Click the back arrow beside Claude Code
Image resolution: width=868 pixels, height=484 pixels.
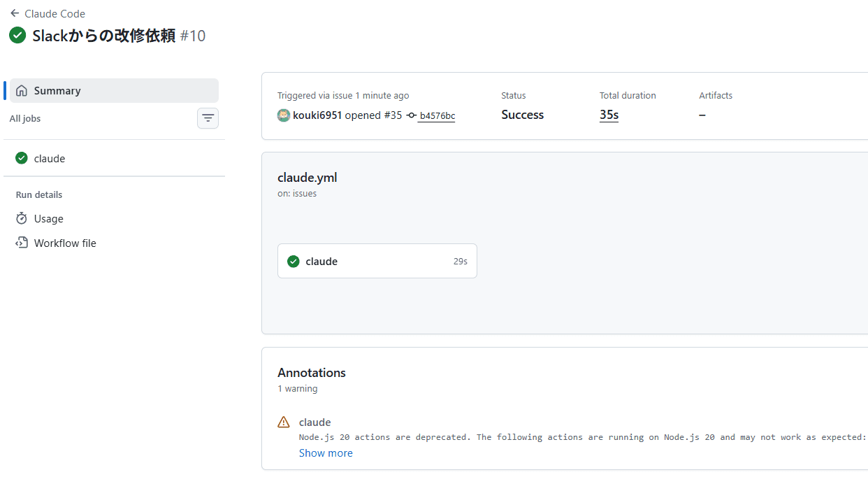(15, 13)
